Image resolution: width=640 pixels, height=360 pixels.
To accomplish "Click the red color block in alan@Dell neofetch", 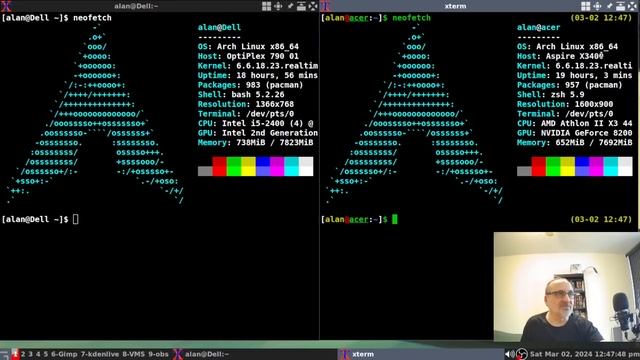I will [219, 166].
